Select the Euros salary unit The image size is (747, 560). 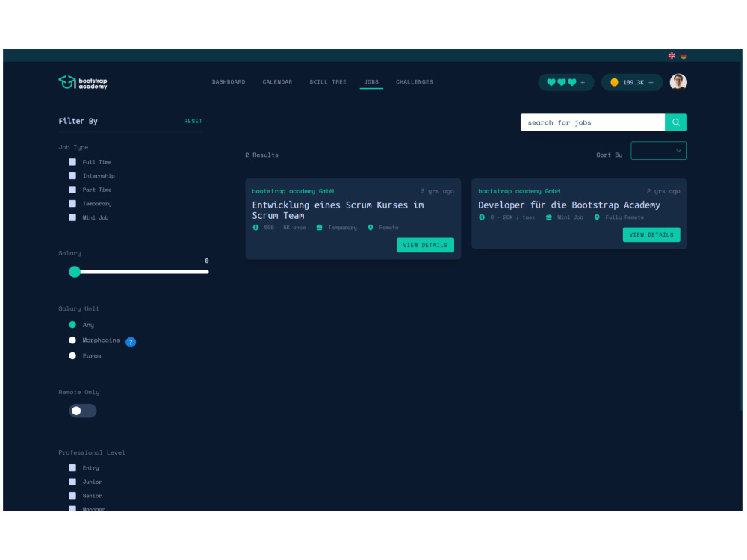[72, 355]
